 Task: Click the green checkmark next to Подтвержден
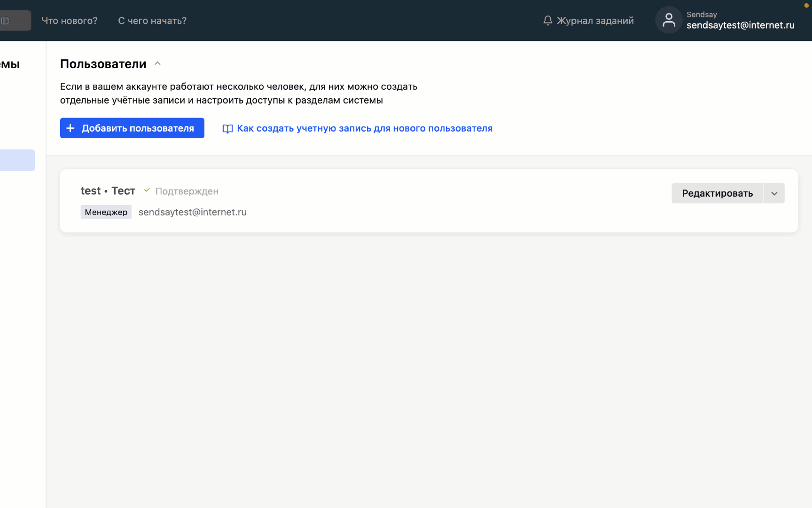(x=147, y=190)
